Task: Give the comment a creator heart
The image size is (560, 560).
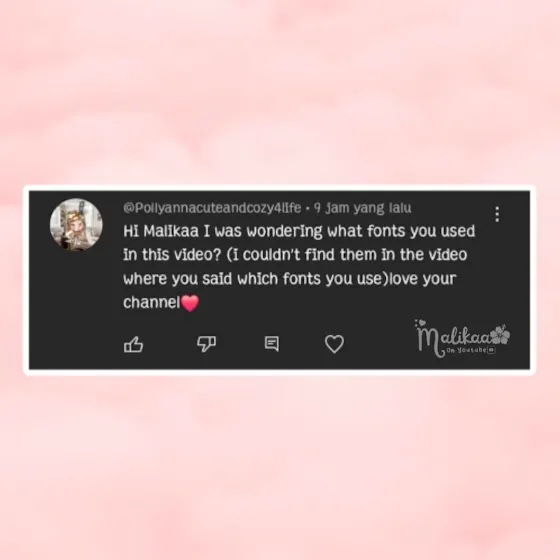Action: (334, 344)
